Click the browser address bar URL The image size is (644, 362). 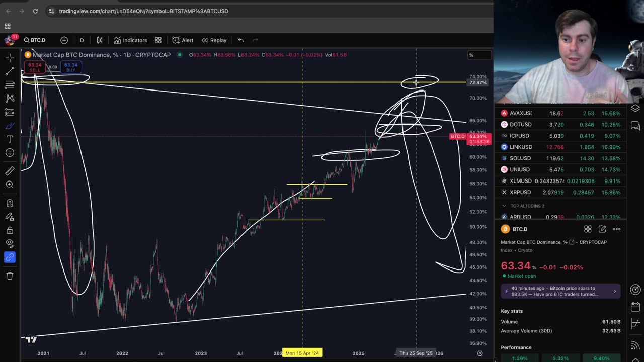coord(143,11)
